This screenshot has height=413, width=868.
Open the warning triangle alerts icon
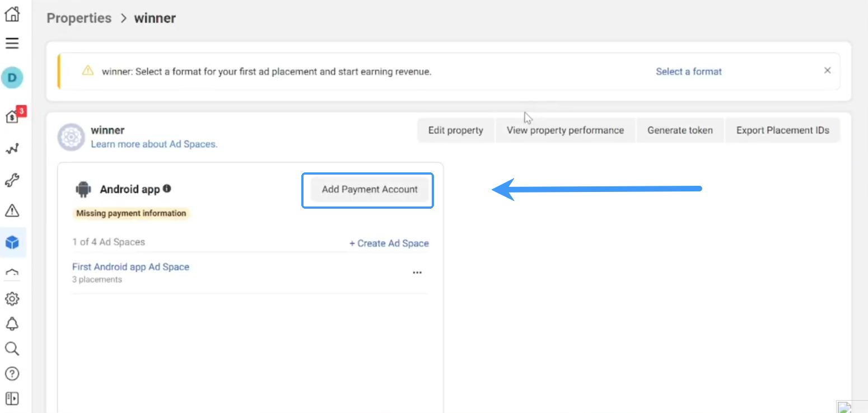point(12,210)
